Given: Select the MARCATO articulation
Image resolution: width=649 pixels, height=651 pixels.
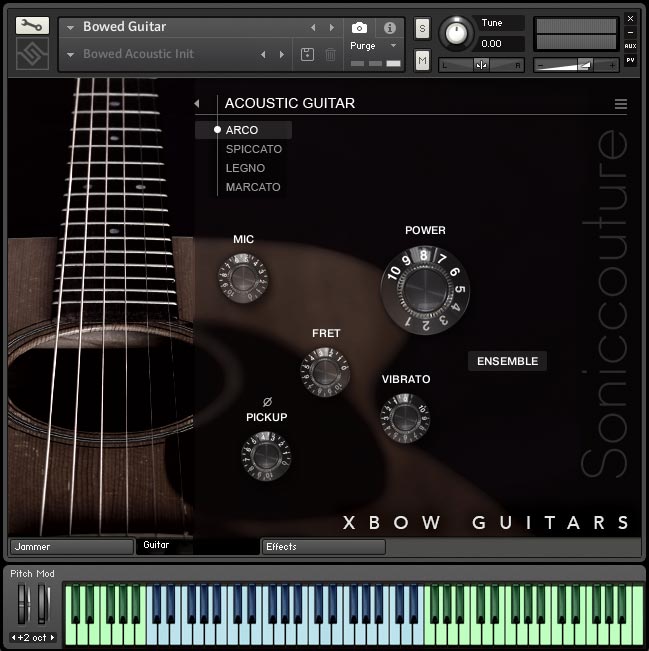Looking at the screenshot, I should tap(253, 187).
